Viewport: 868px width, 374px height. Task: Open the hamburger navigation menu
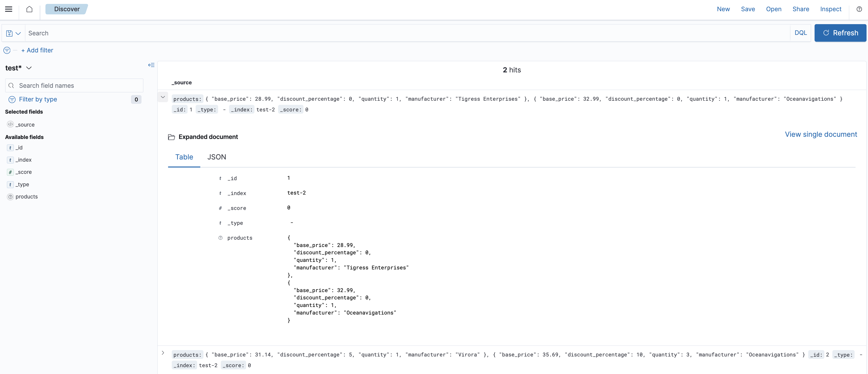[9, 9]
